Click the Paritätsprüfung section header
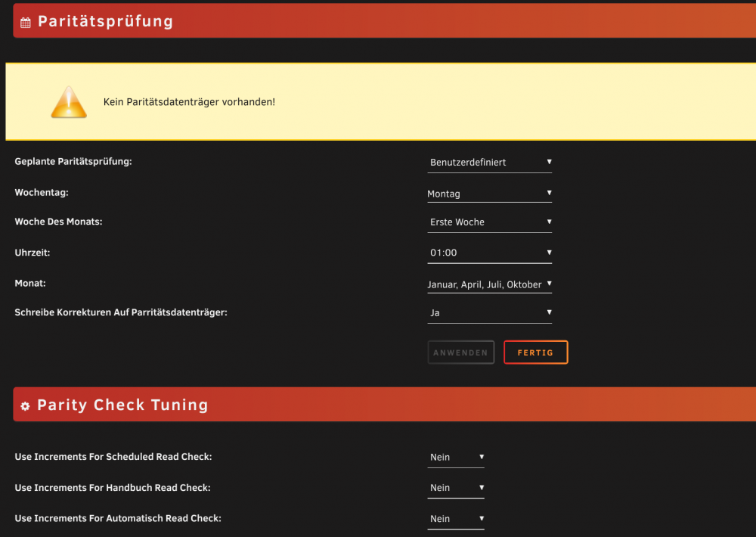 pos(384,20)
